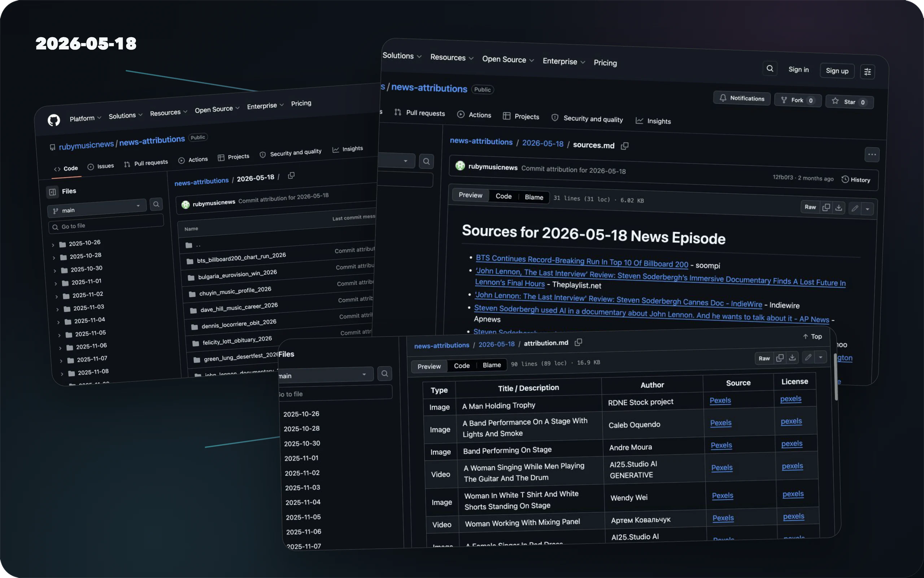924x578 pixels.
Task: Select Preview tab in attribution.md
Action: [429, 366]
